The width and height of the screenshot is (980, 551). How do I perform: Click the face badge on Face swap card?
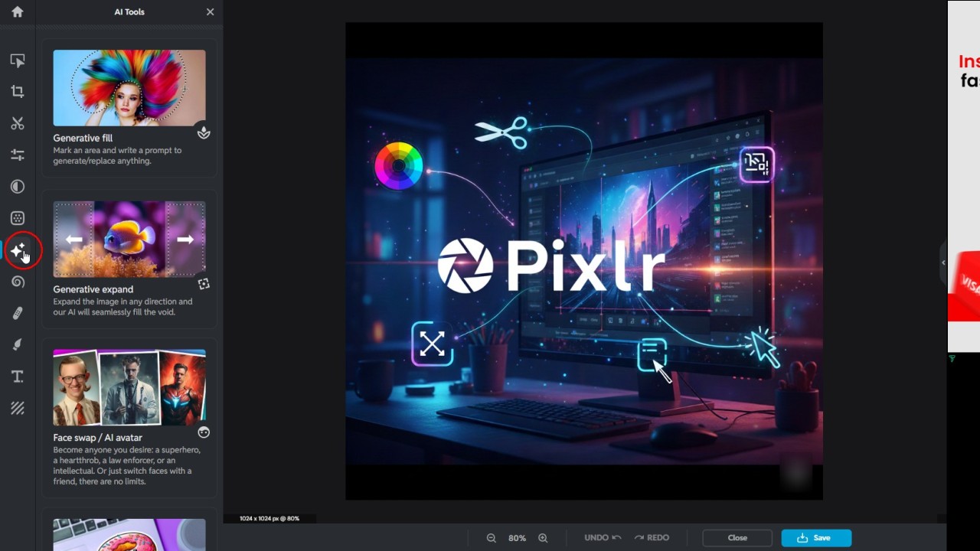point(204,432)
